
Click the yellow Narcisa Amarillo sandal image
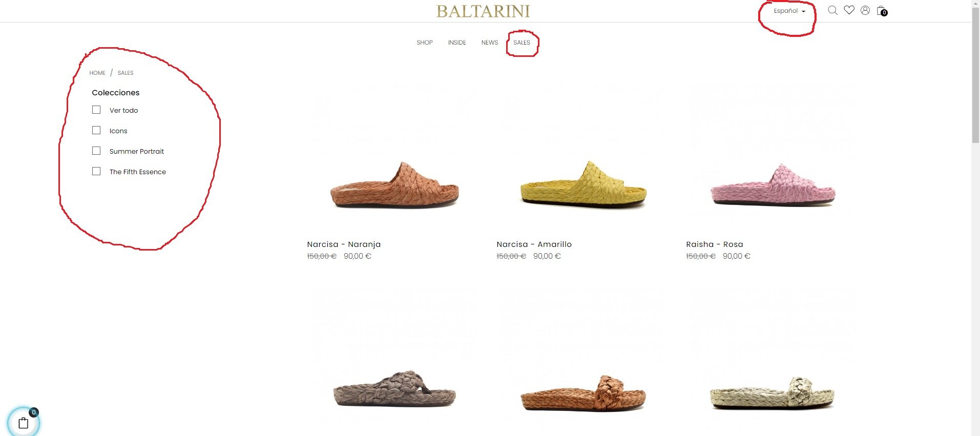583,184
